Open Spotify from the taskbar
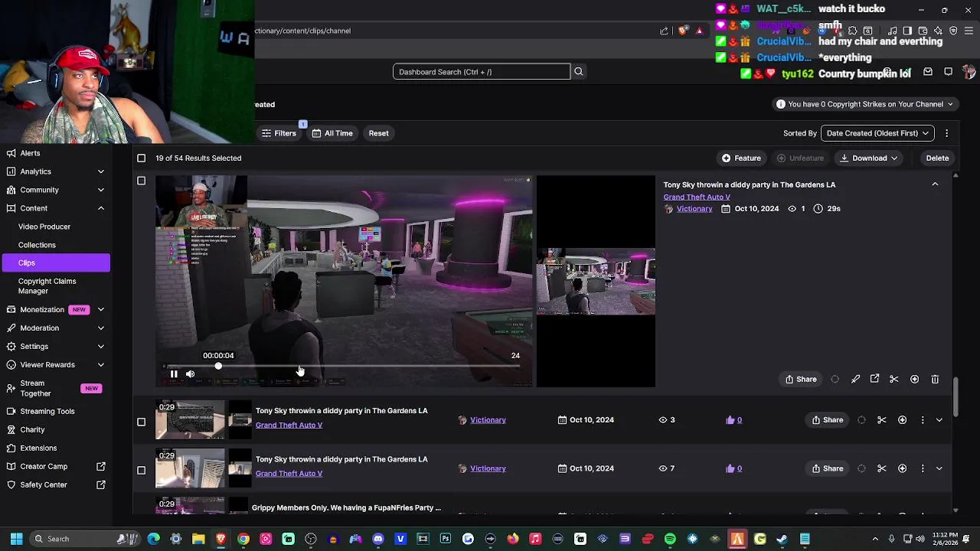Screen dimensions: 980x551 (670, 539)
